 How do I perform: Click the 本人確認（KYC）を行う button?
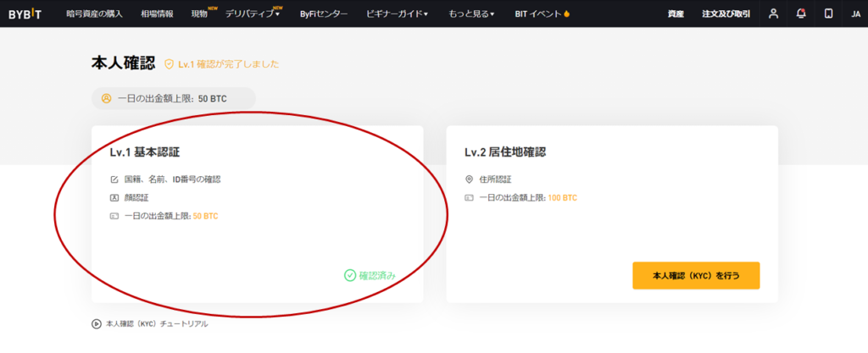pos(697,275)
